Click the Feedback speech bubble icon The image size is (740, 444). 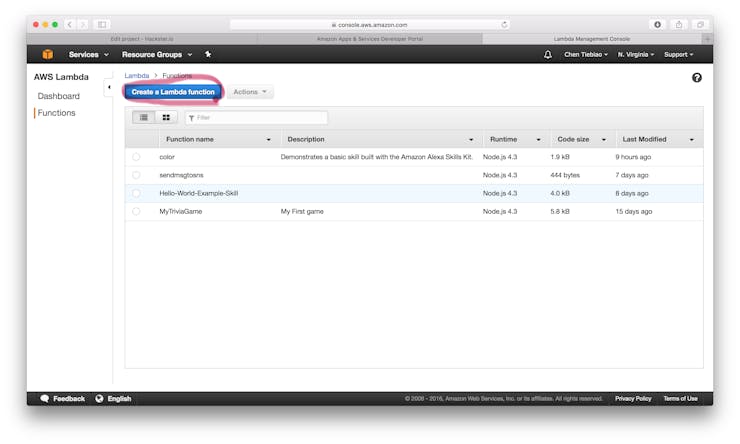[44, 399]
